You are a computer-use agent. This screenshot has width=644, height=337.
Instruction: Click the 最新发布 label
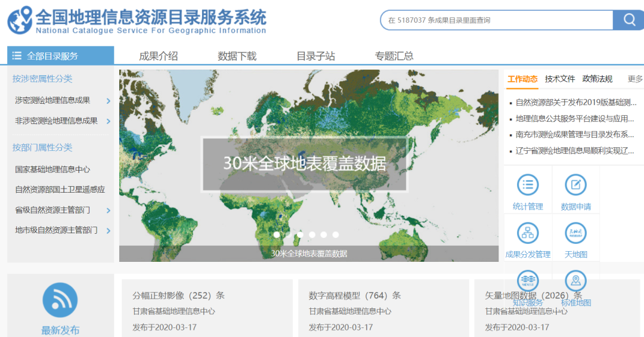coord(60,330)
